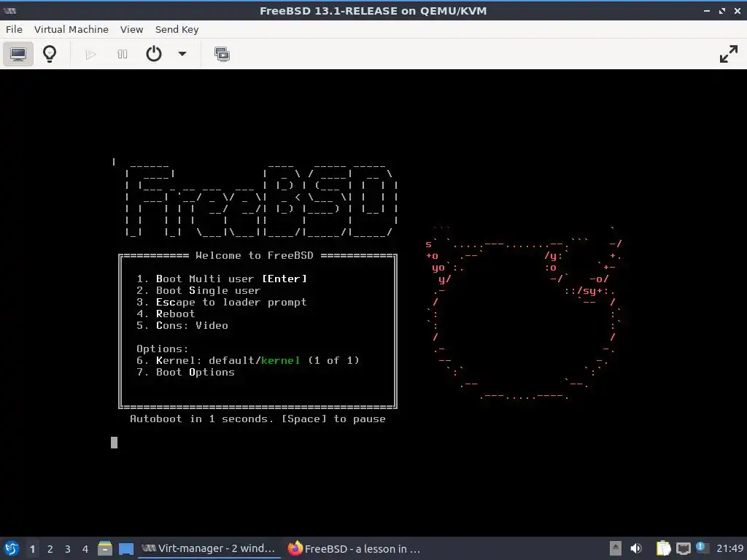This screenshot has width=747, height=560.
Task: Pause the virtual machine
Action: [123, 54]
